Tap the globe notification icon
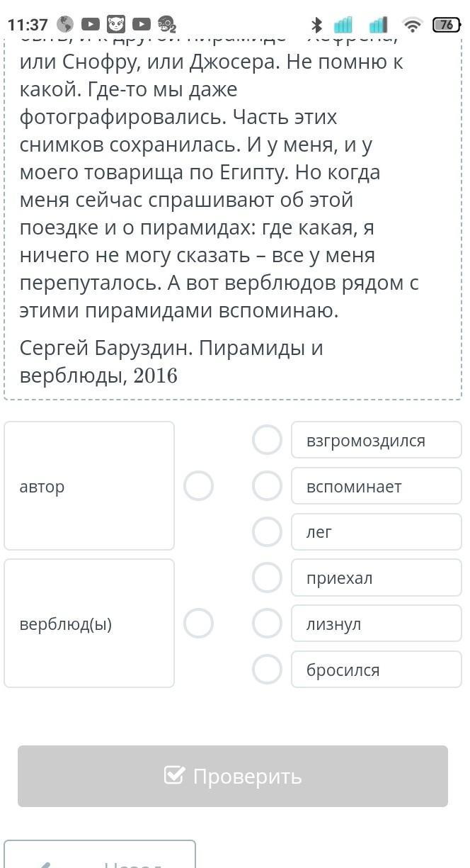 64,25
